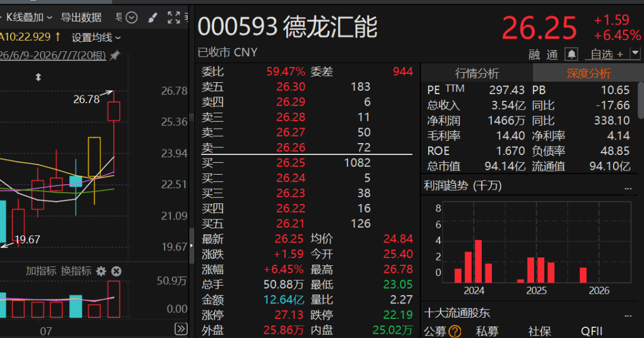This screenshot has height=338, width=644.
Task: Click the double-arrow expand button below chart
Action: pos(181,328)
